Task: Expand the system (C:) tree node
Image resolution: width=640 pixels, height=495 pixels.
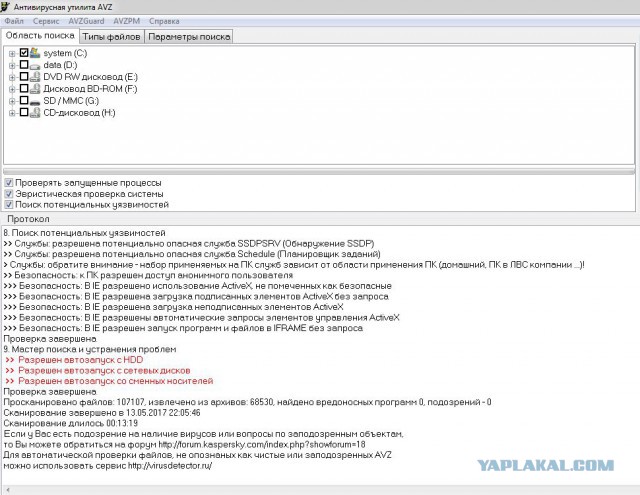Action: pyautogui.click(x=12, y=53)
